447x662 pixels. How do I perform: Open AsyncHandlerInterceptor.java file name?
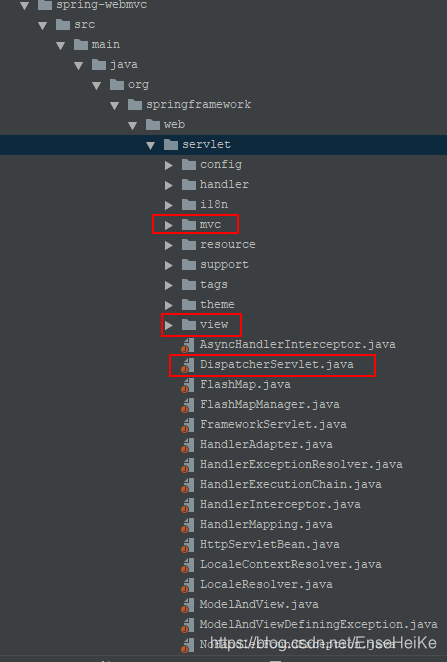point(298,345)
